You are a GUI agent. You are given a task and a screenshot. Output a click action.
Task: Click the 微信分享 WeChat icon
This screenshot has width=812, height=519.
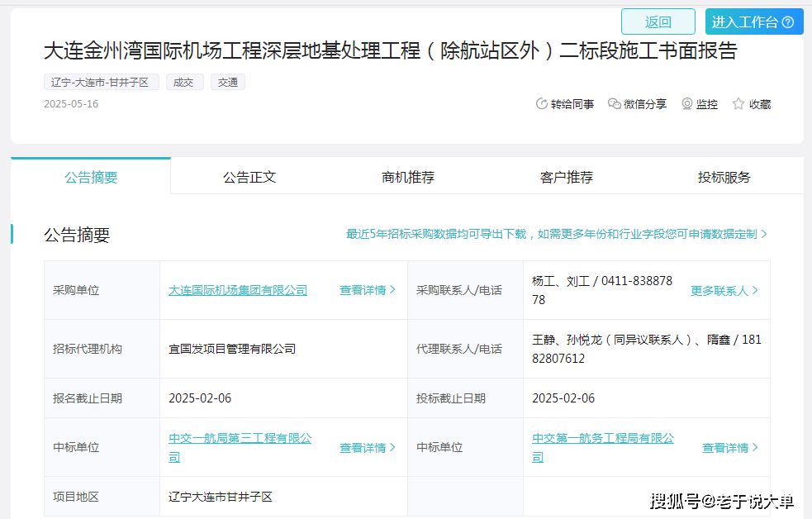tap(615, 104)
